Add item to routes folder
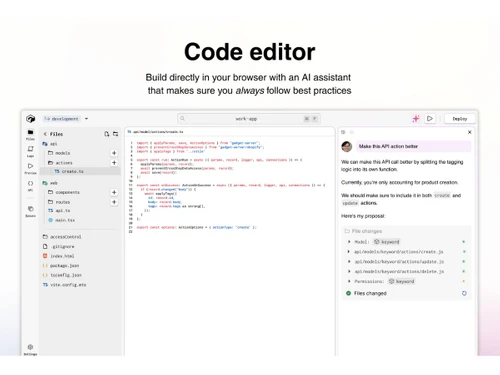Viewport: 500px width, 375px height. coord(114,202)
